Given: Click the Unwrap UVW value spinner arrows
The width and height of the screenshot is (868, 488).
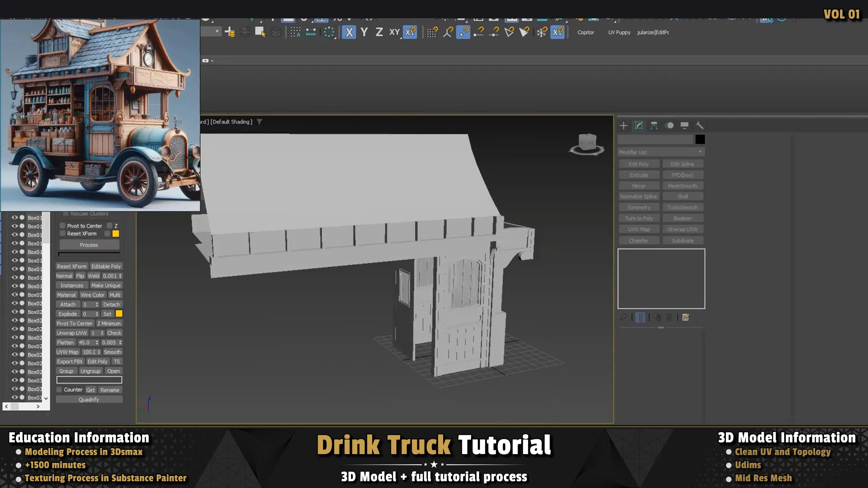Looking at the screenshot, I should (102, 333).
